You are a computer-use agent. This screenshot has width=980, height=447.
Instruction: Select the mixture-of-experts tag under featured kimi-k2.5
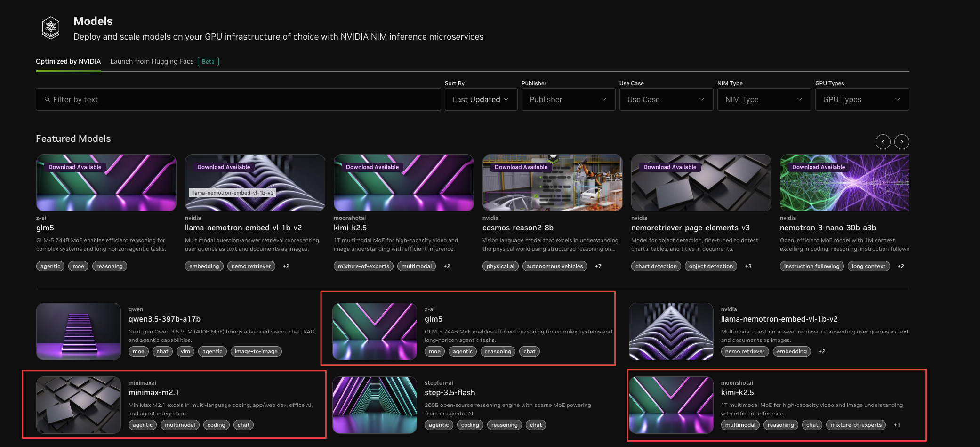(363, 266)
